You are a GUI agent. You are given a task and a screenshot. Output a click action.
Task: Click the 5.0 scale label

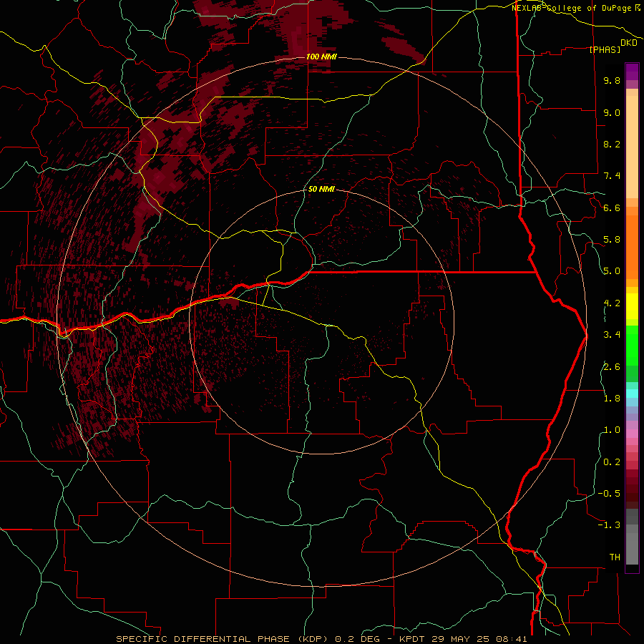[x=612, y=271]
